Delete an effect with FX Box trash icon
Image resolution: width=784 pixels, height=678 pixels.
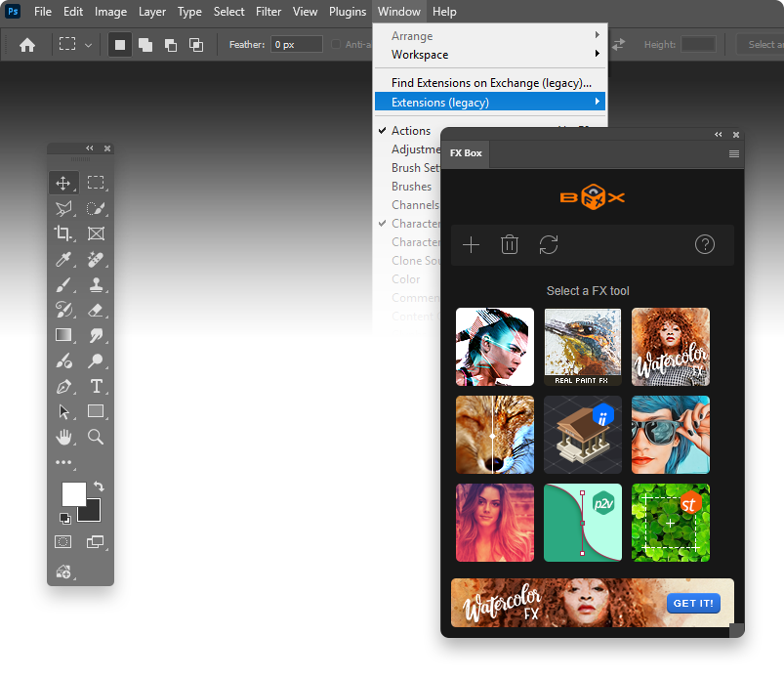tap(510, 245)
